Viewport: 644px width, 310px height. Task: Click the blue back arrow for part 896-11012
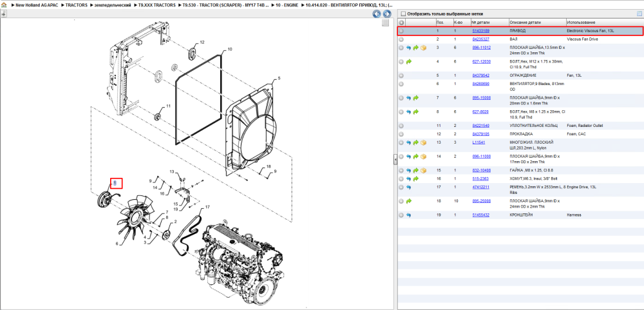[x=409, y=48]
